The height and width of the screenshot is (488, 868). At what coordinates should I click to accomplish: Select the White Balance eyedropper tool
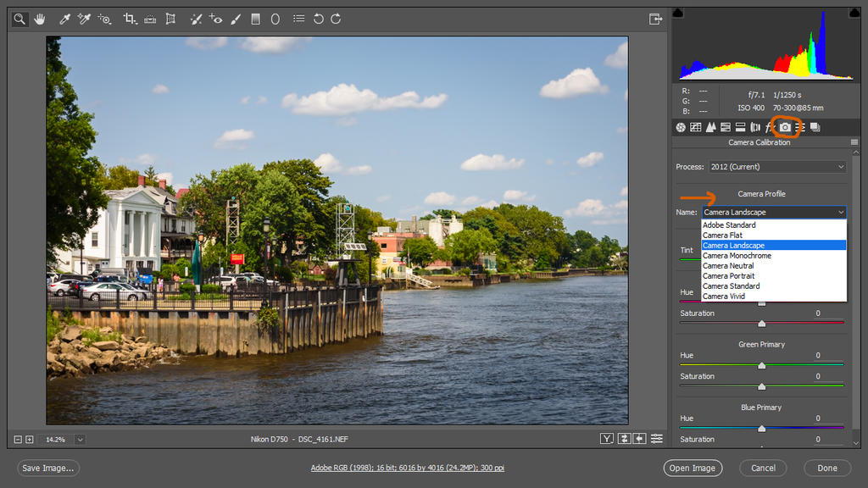tap(64, 19)
